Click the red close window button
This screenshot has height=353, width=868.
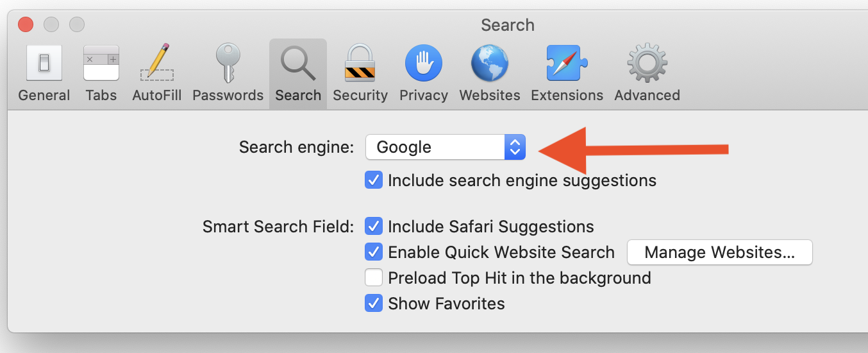(26, 25)
